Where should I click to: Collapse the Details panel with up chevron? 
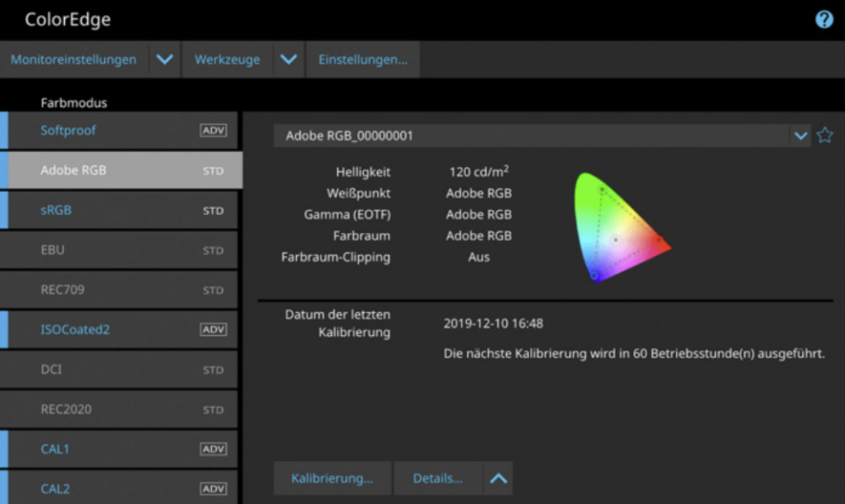(x=498, y=478)
